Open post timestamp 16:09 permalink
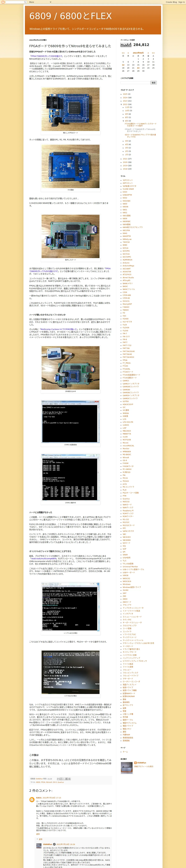The width and height of the screenshot is (186, 868). (50, 779)
